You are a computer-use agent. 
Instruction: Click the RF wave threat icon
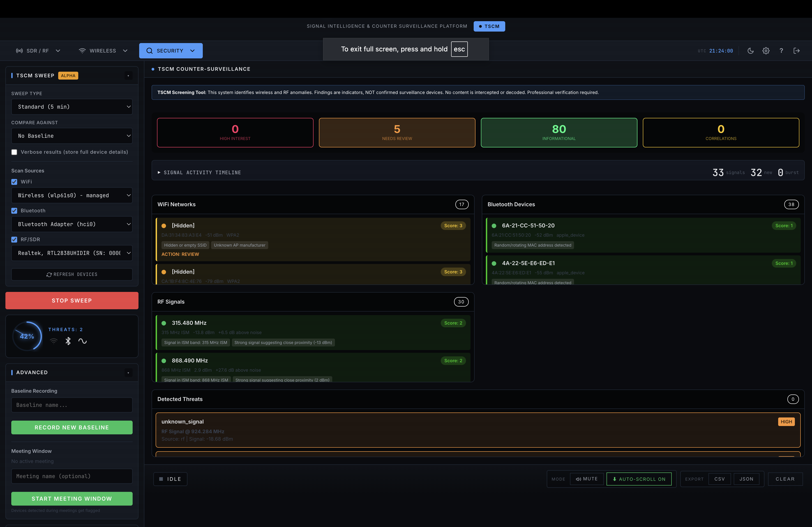(x=82, y=341)
